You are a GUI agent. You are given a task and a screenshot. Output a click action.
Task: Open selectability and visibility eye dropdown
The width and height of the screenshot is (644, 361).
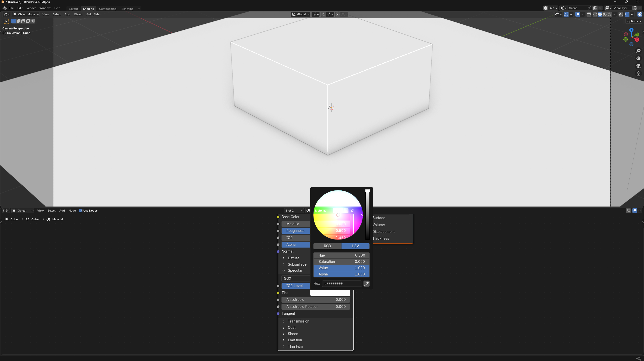[x=558, y=14]
